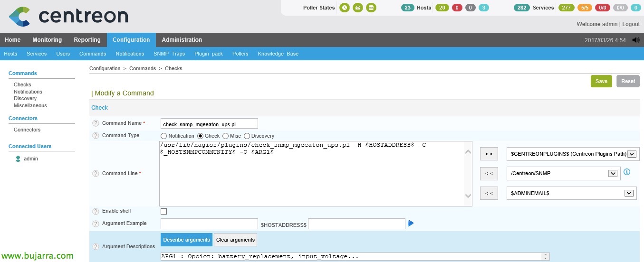Click help icon beside Command Name
Image resolution: width=644 pixels, height=262 pixels.
96,123
